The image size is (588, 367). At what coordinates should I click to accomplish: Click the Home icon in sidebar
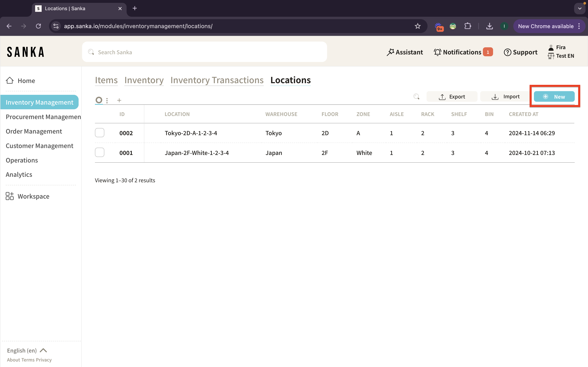tap(10, 80)
